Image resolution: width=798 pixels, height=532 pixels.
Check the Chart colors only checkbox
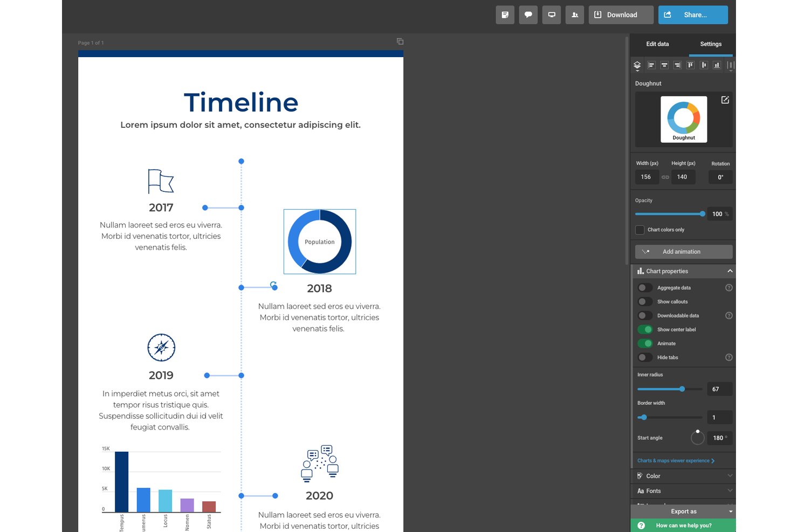point(640,230)
